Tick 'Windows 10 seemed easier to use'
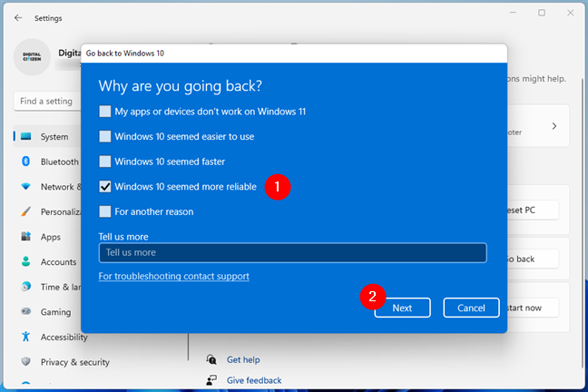 (x=105, y=136)
